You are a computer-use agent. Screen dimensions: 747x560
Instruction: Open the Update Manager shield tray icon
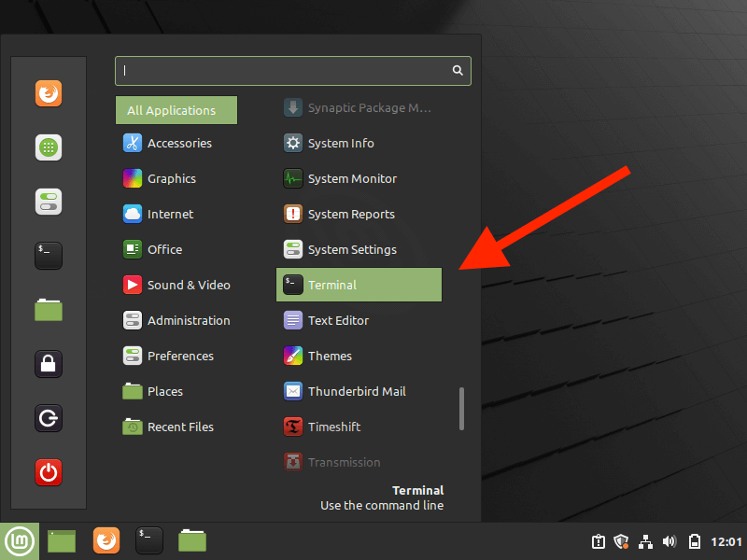tap(621, 541)
